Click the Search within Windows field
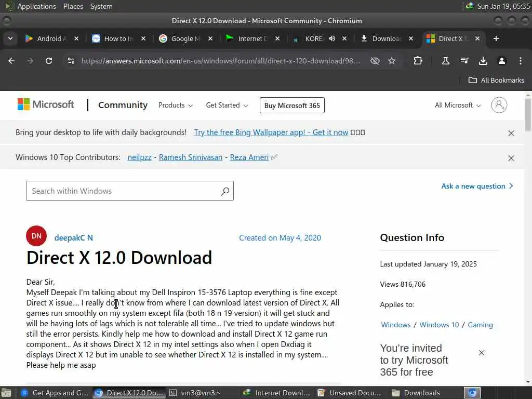 pos(130,191)
